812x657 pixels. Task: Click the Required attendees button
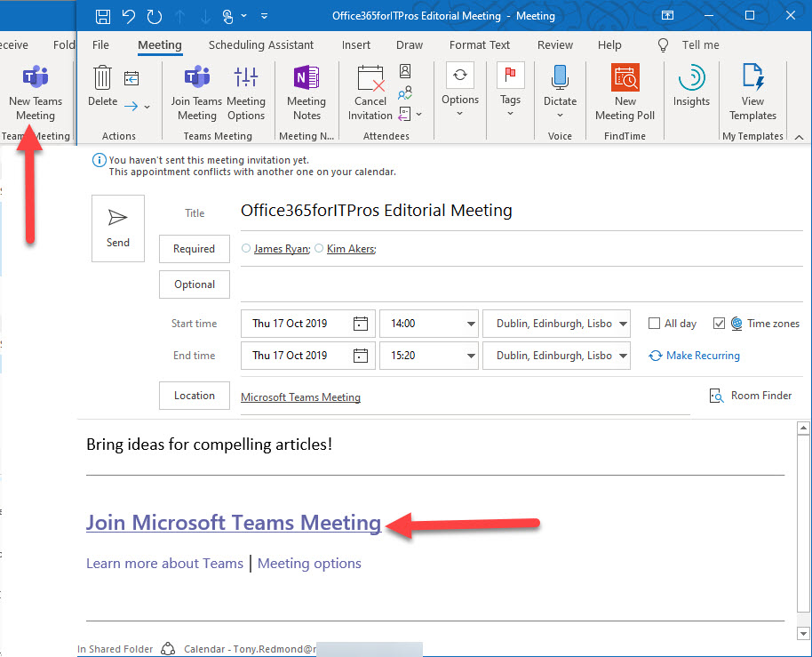click(x=195, y=249)
